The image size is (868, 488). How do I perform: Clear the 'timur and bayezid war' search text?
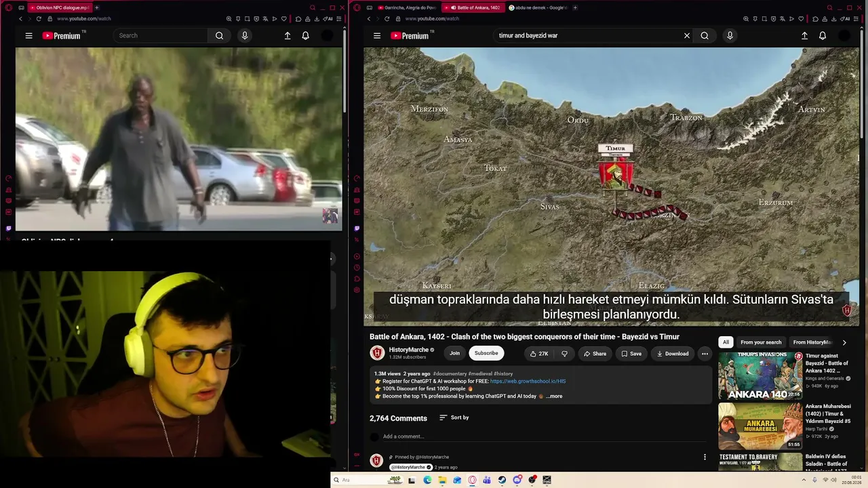click(x=687, y=36)
